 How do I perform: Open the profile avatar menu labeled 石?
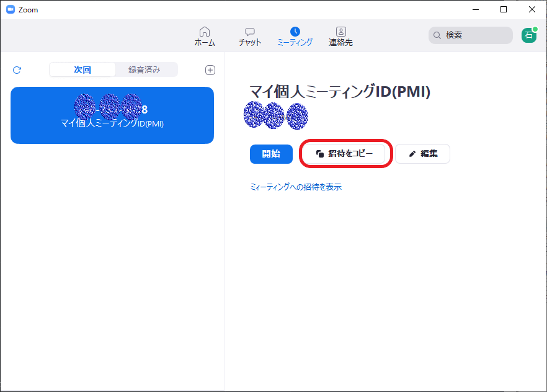pyautogui.click(x=529, y=35)
